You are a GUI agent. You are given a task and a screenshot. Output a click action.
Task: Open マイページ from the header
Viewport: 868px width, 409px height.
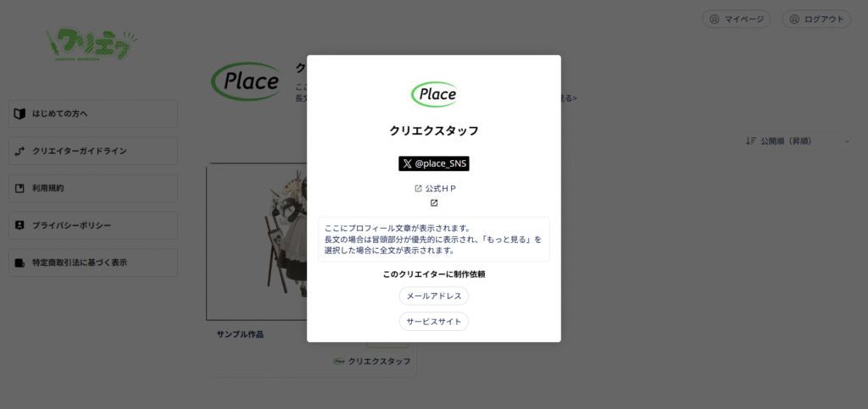[737, 19]
